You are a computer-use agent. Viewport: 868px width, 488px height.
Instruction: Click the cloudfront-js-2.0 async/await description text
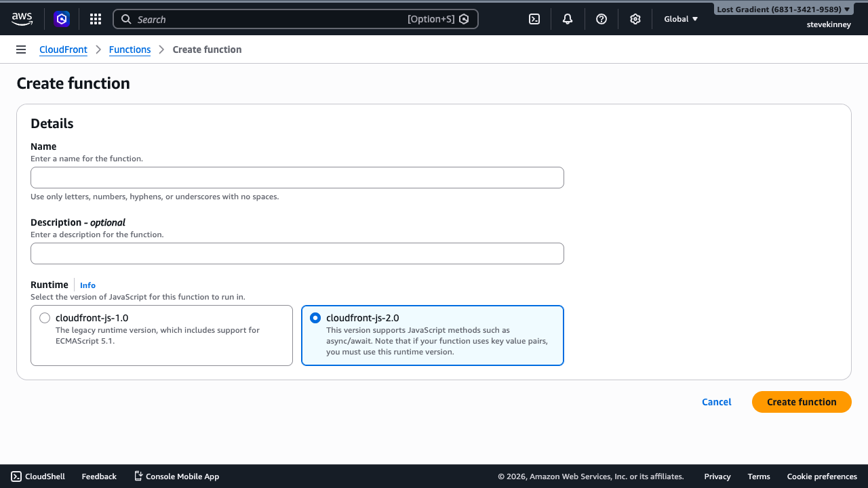pos(437,341)
